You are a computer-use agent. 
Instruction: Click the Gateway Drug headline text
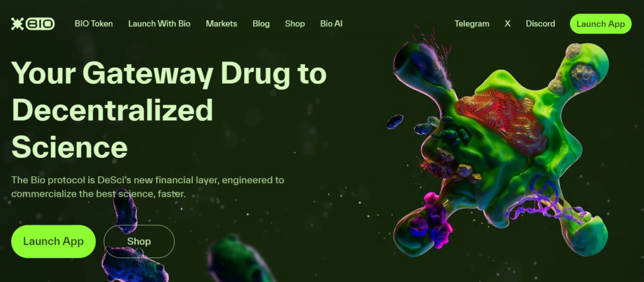pyautogui.click(x=169, y=109)
